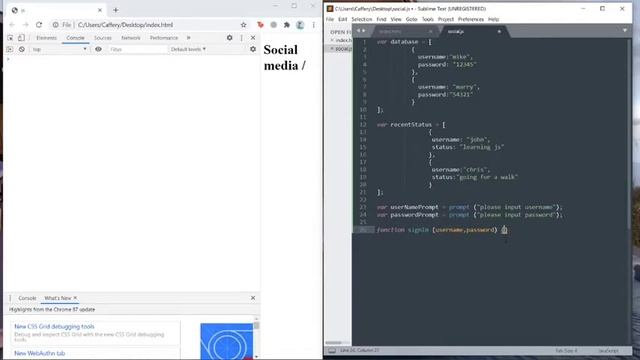The height and width of the screenshot is (360, 640).
Task: Activate the DevTools inspect element tool
Action: tap(10, 38)
